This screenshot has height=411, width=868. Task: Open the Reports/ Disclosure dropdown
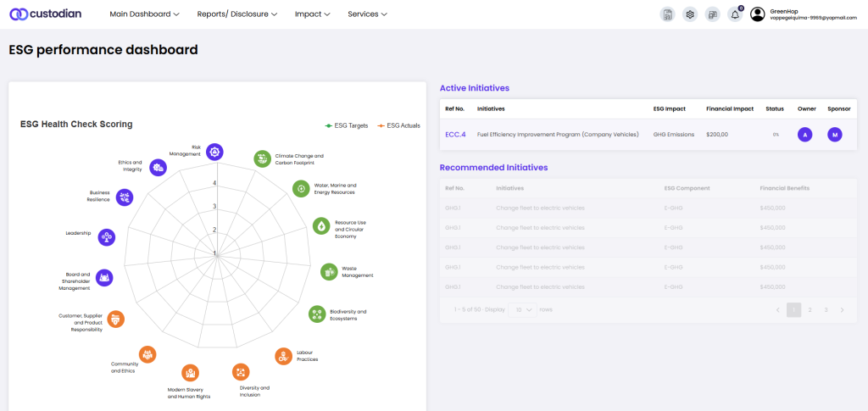(x=236, y=14)
